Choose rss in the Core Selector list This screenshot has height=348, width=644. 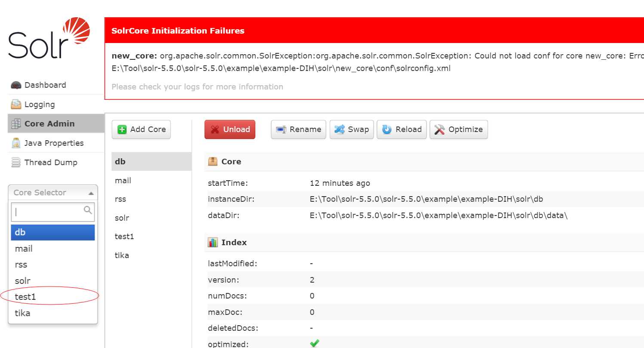53,265
